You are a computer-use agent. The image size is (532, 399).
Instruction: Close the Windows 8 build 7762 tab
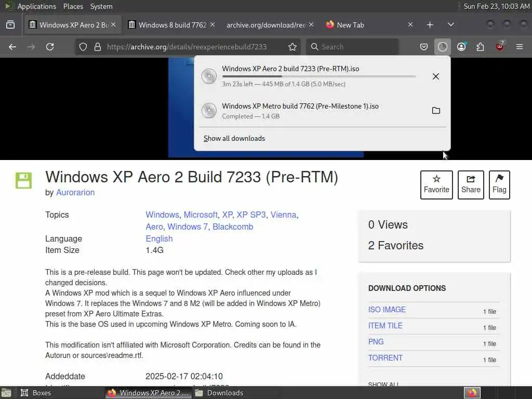(212, 24)
